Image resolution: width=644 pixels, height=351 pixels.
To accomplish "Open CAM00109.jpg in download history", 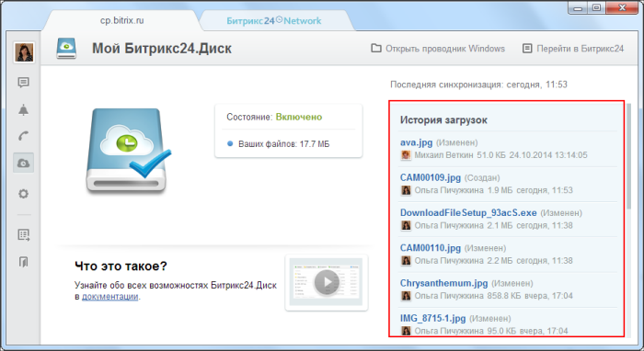I will [431, 177].
